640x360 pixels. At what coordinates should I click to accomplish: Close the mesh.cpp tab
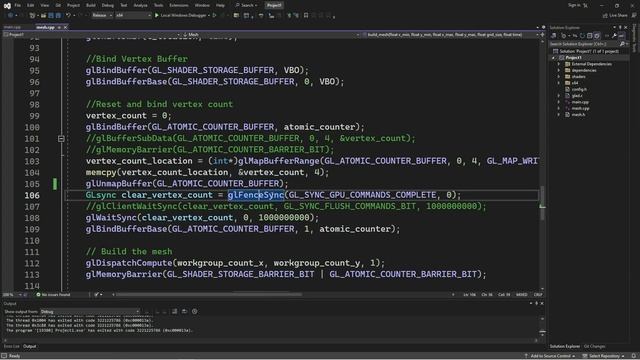tap(65, 27)
